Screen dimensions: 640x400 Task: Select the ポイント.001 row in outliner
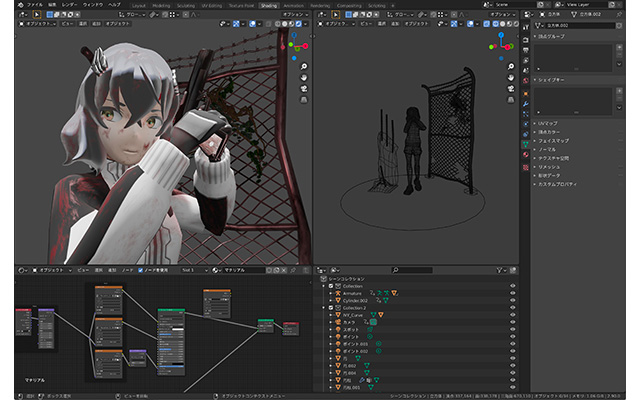click(415, 344)
